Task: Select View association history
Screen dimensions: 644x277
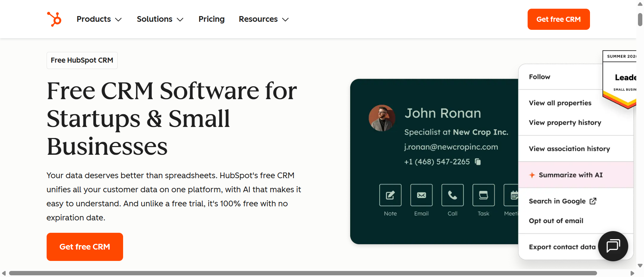Action: tap(569, 149)
